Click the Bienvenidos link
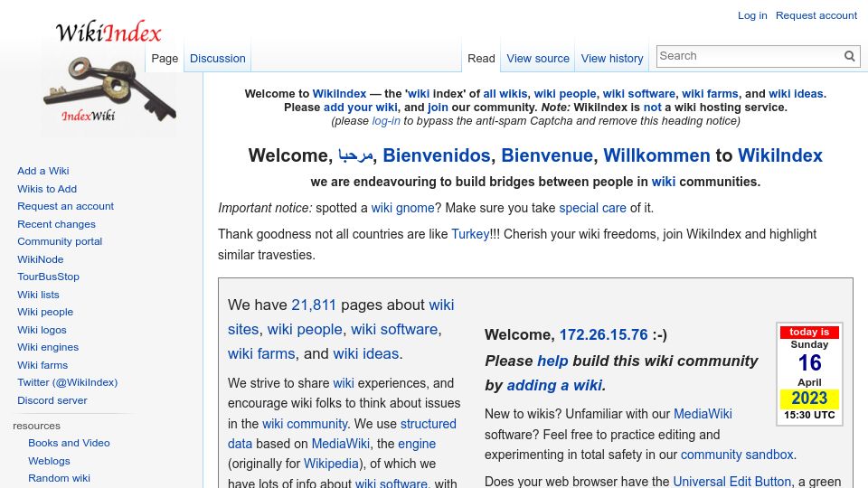This screenshot has height=488, width=868. 437,155
